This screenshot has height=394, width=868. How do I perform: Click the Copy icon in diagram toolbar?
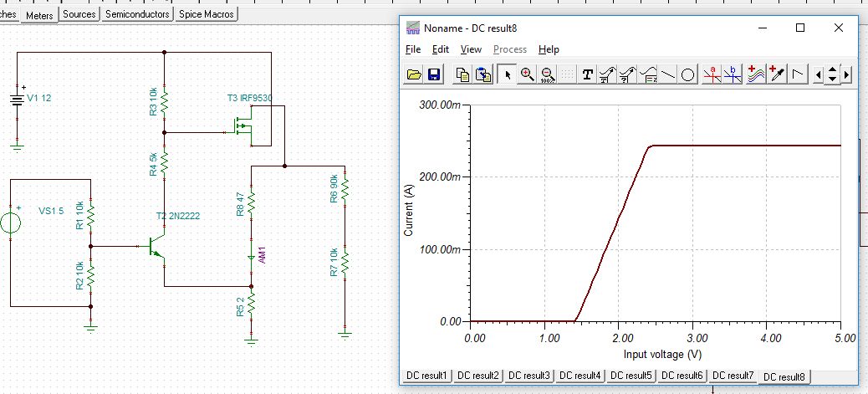[x=462, y=74]
